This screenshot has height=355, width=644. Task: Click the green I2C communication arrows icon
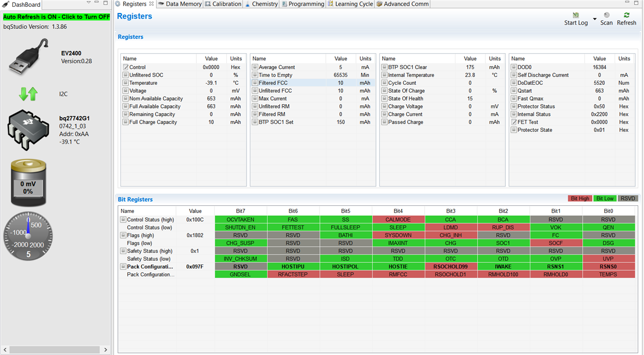28,94
